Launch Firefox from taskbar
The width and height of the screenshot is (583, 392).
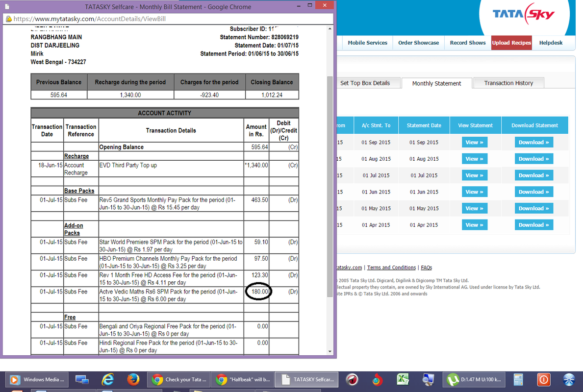[x=133, y=379]
